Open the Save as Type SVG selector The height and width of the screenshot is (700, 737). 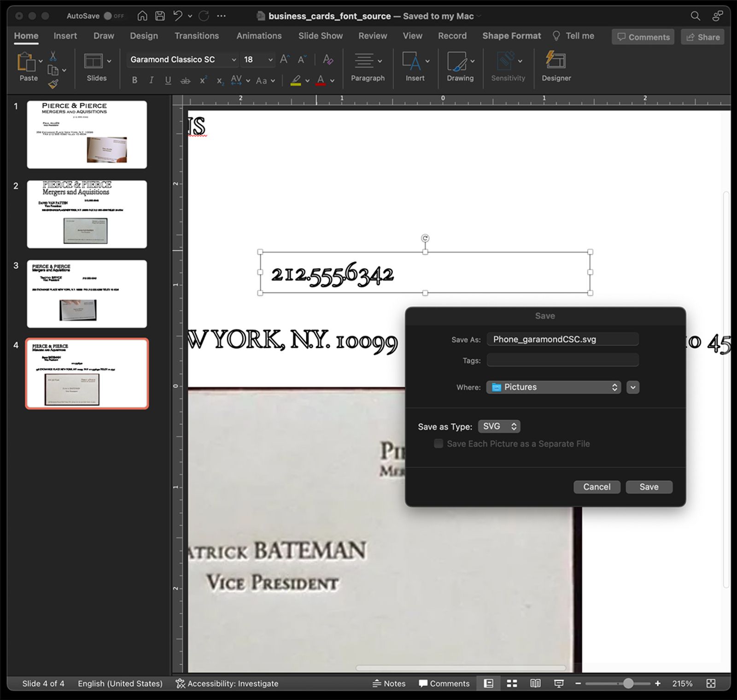click(499, 426)
